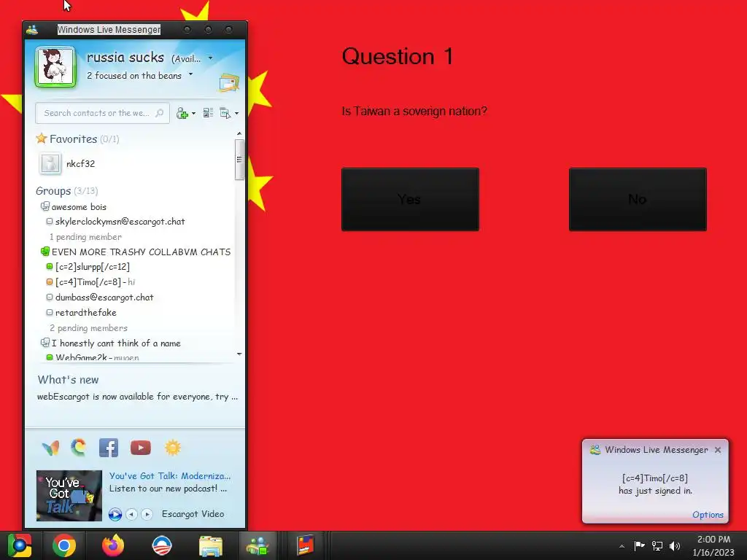
Task: Open the Start button on the taskbar
Action: tap(20, 545)
